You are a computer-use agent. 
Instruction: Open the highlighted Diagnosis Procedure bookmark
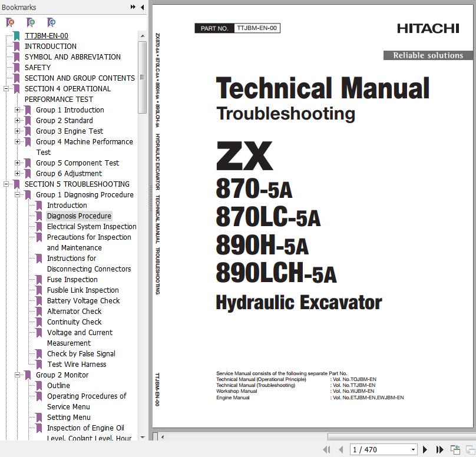tap(79, 216)
